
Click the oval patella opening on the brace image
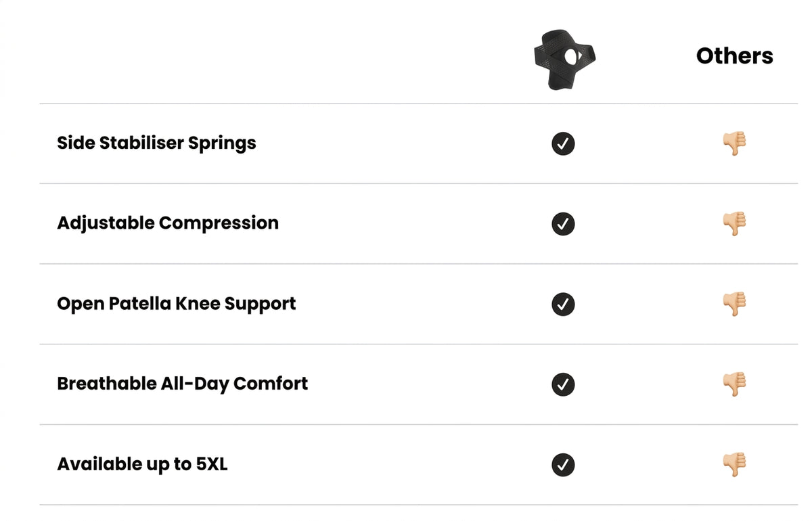[571, 55]
